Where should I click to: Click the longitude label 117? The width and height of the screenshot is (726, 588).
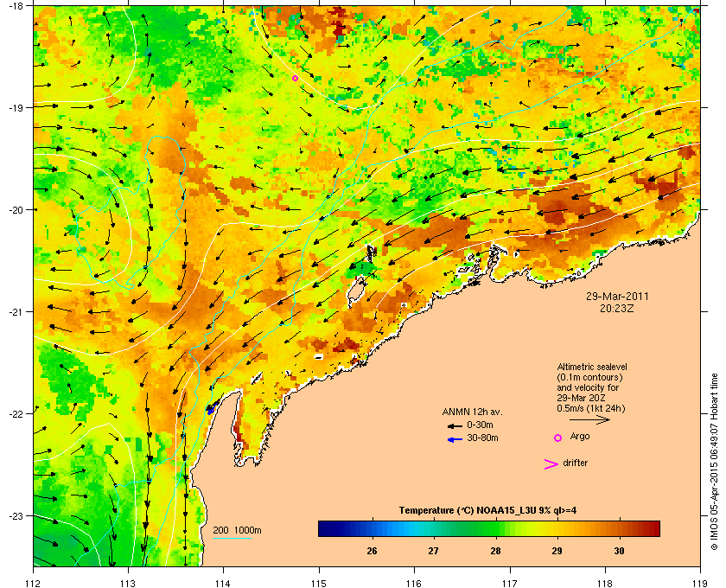click(509, 584)
